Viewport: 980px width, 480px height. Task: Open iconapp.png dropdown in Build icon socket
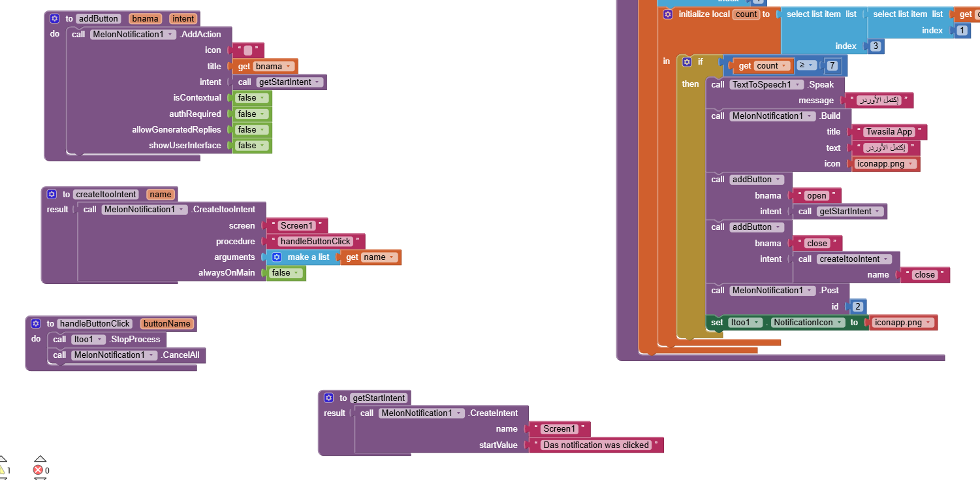tap(885, 164)
